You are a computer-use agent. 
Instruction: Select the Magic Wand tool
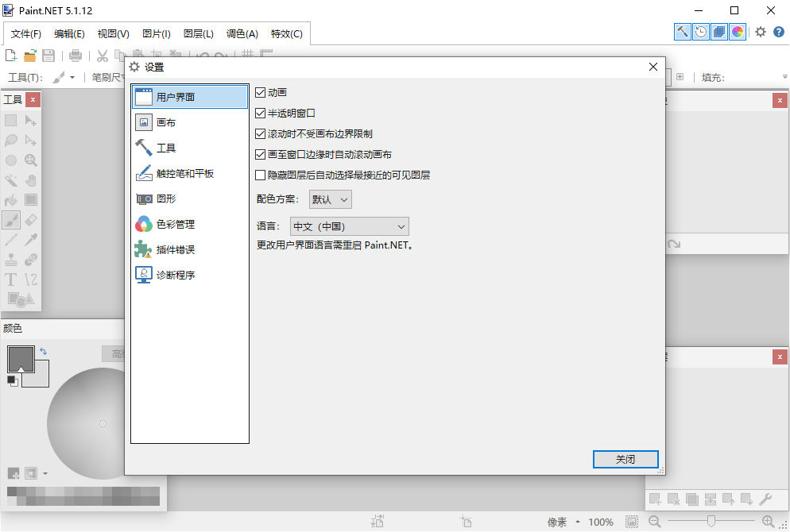point(10,180)
